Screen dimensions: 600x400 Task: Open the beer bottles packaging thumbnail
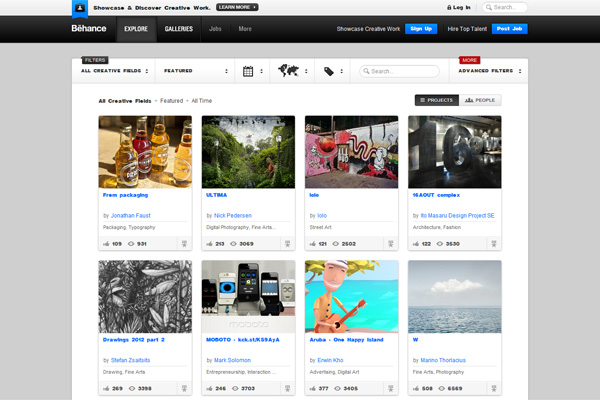tap(145, 152)
